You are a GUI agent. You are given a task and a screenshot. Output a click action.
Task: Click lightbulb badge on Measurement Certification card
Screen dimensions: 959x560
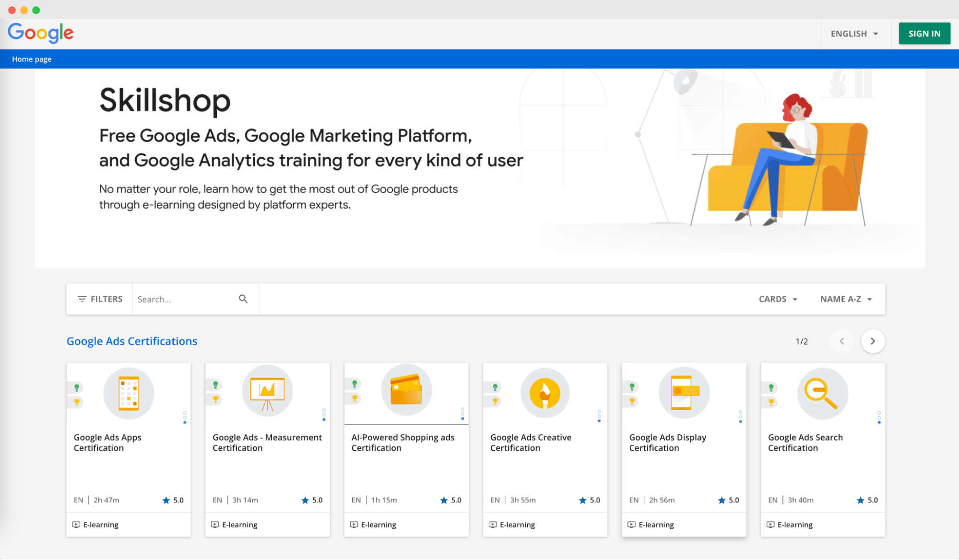[215, 385]
